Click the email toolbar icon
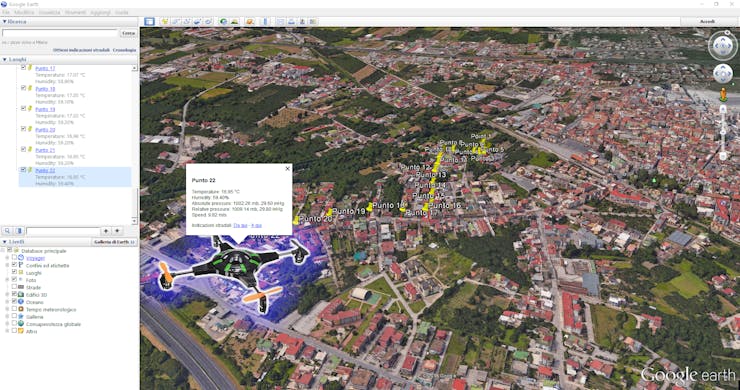The image size is (740, 390). tap(280, 22)
